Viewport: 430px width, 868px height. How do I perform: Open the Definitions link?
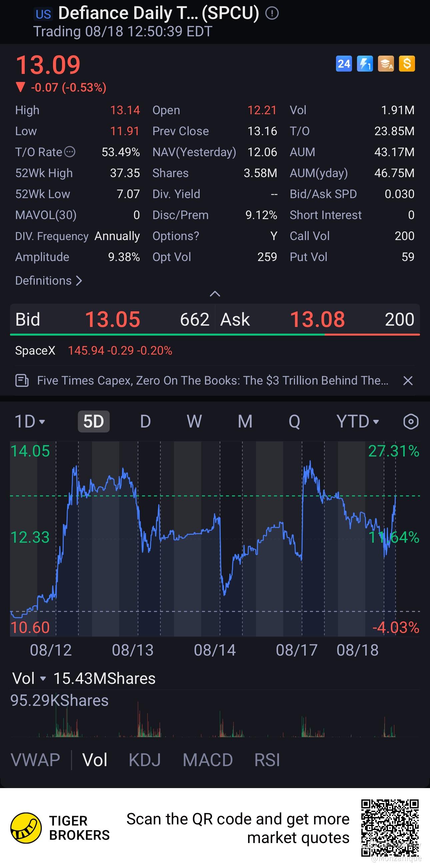(49, 281)
